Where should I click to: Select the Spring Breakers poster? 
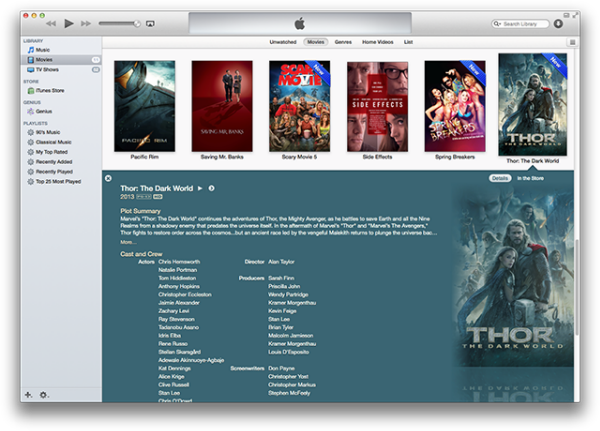pyautogui.click(x=455, y=106)
